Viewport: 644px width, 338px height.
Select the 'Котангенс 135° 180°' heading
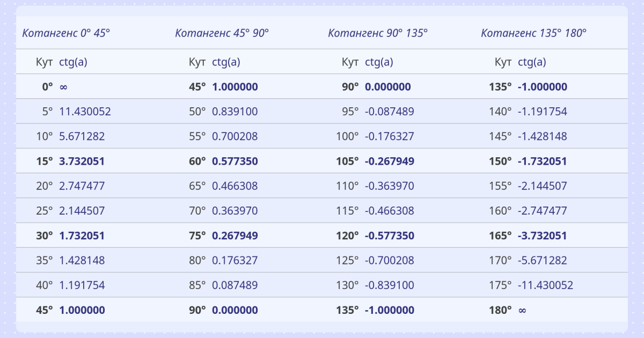533,33
